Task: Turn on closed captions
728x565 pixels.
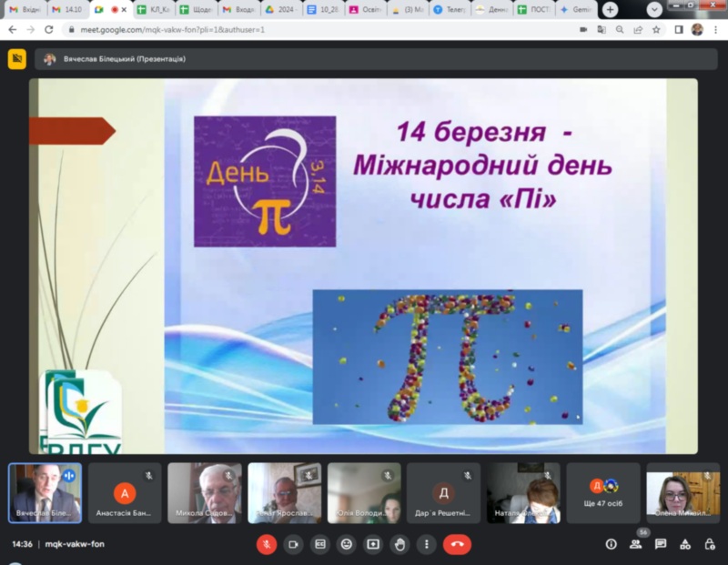Action: 319,544
